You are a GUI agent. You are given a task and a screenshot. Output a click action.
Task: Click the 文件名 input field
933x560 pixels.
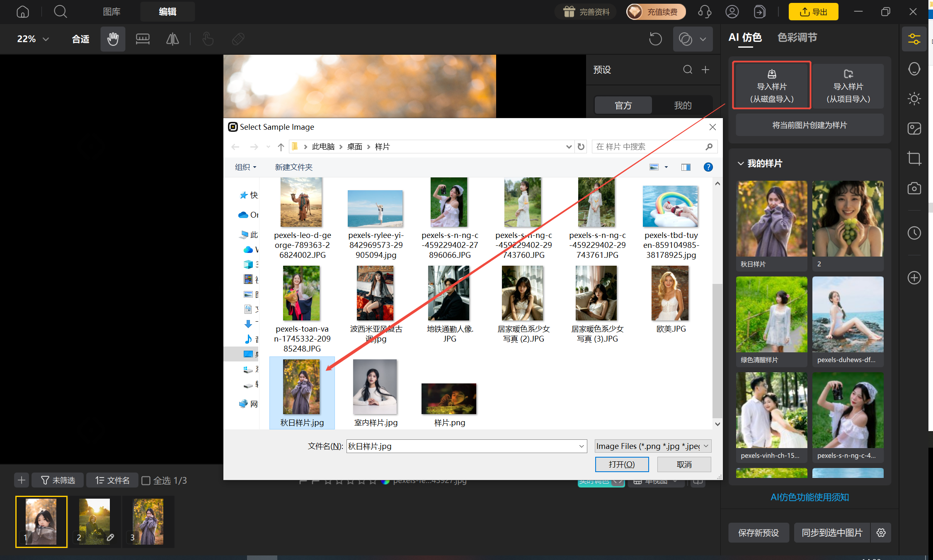click(x=467, y=446)
